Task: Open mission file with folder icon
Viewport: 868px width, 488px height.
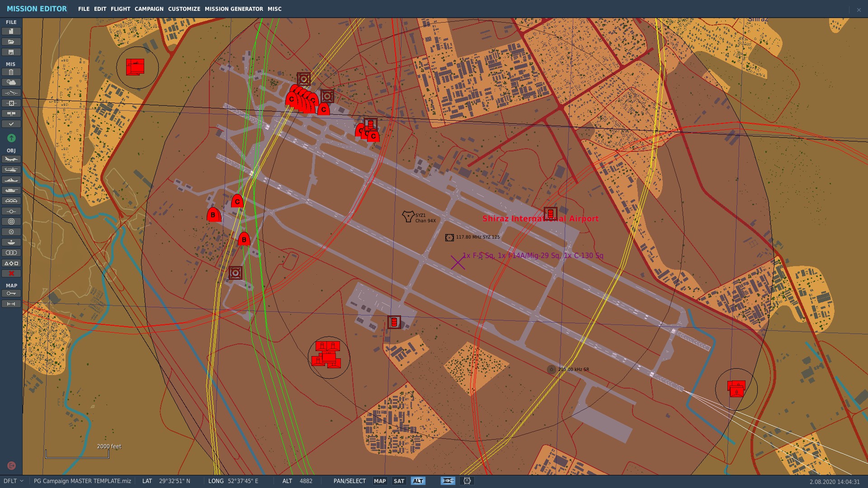Action: [x=11, y=42]
